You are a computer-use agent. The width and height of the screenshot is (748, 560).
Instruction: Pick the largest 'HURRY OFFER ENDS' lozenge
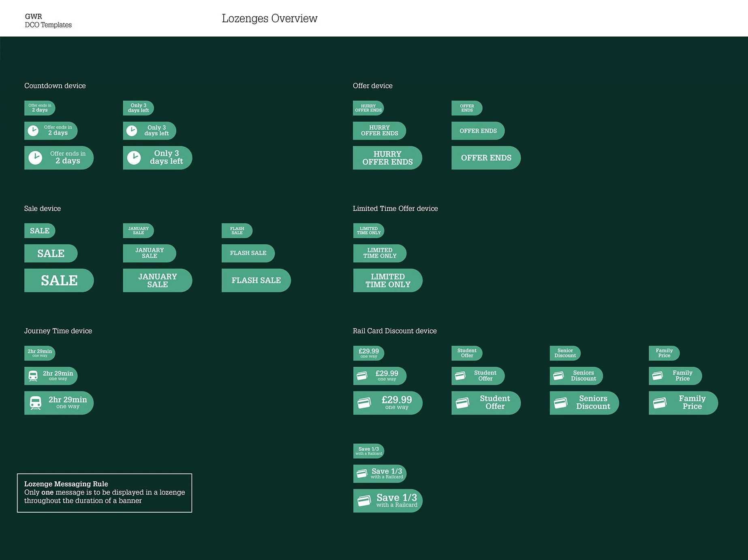click(x=387, y=158)
